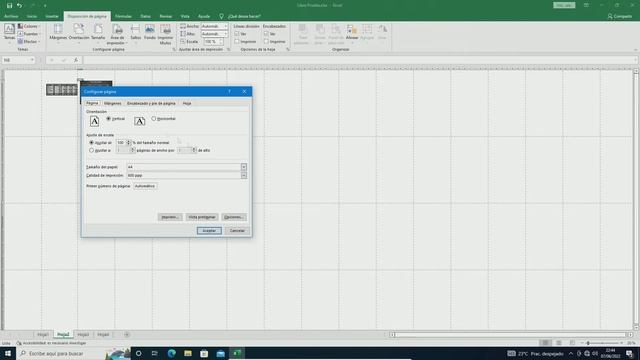Click the Imprimir... button in the dialog
Screen dimensions: 640x360
click(170, 217)
